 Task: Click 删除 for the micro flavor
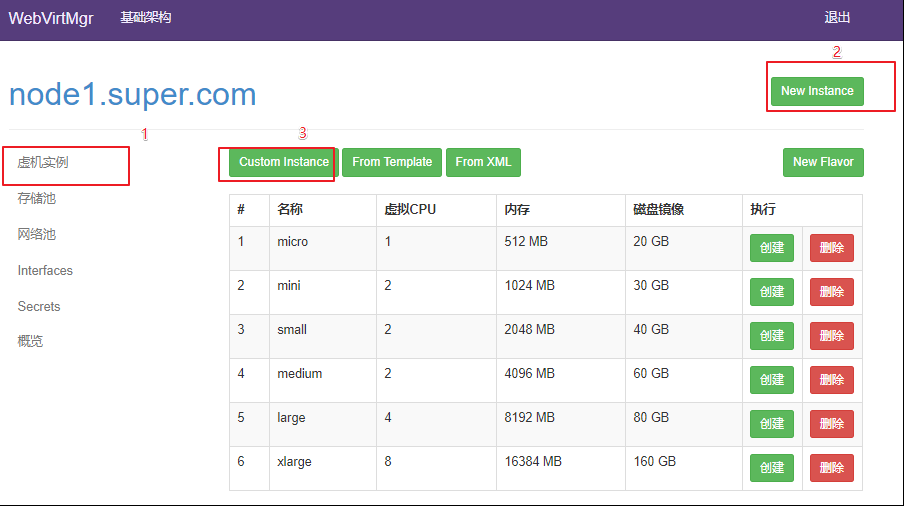[831, 248]
